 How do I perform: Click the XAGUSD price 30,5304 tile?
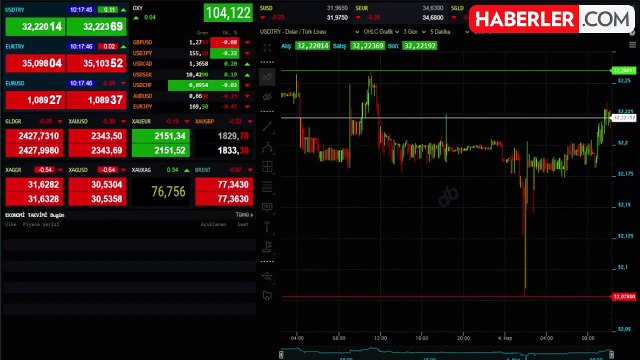[x=98, y=184]
